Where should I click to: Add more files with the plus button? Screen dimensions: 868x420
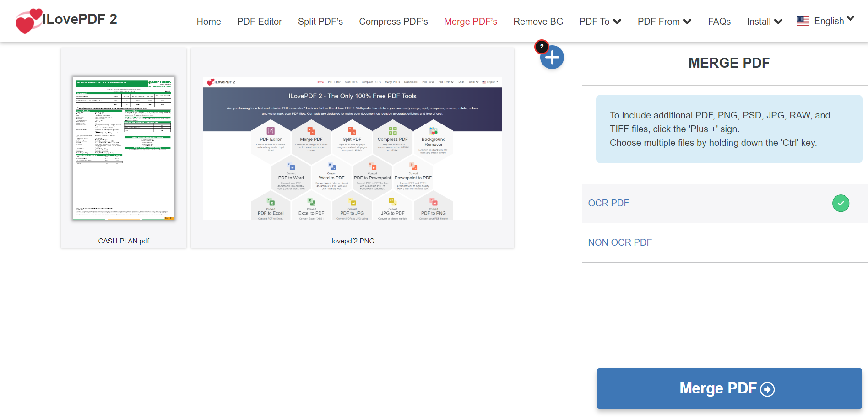coord(552,58)
